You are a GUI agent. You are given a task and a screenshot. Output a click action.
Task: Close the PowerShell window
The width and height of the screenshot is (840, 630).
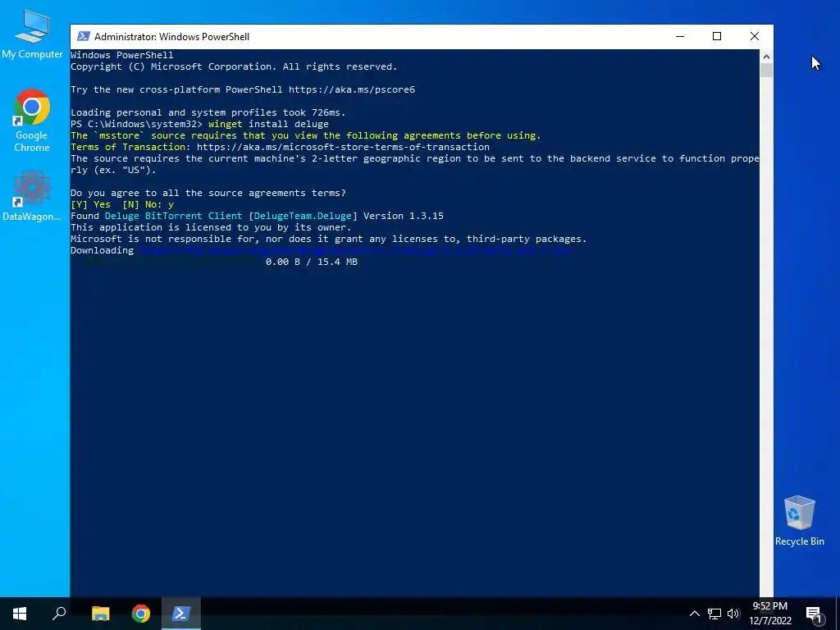pyautogui.click(x=755, y=36)
